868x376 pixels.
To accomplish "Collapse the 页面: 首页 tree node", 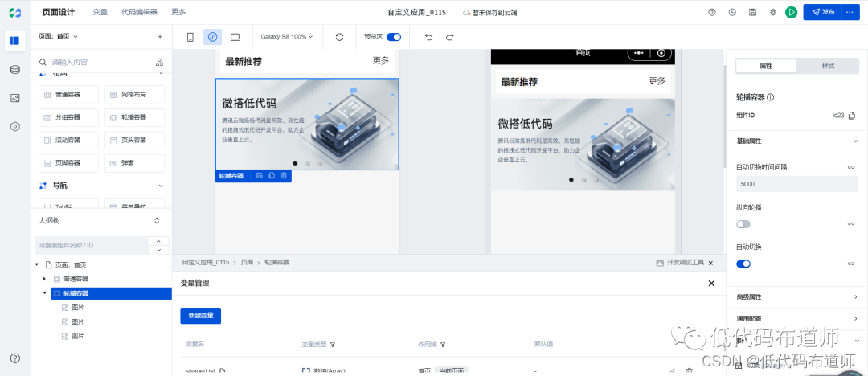I will click(37, 264).
